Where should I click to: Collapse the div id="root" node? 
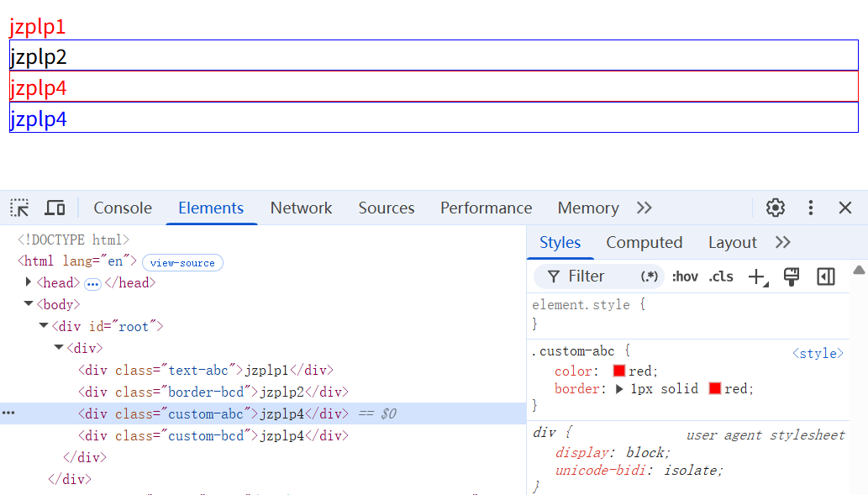click(43, 325)
